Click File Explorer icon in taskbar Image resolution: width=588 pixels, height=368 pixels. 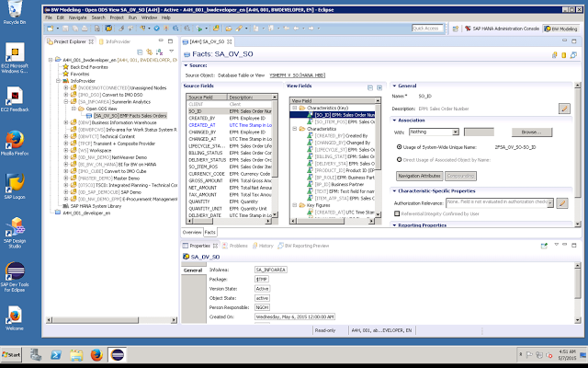click(x=76, y=354)
